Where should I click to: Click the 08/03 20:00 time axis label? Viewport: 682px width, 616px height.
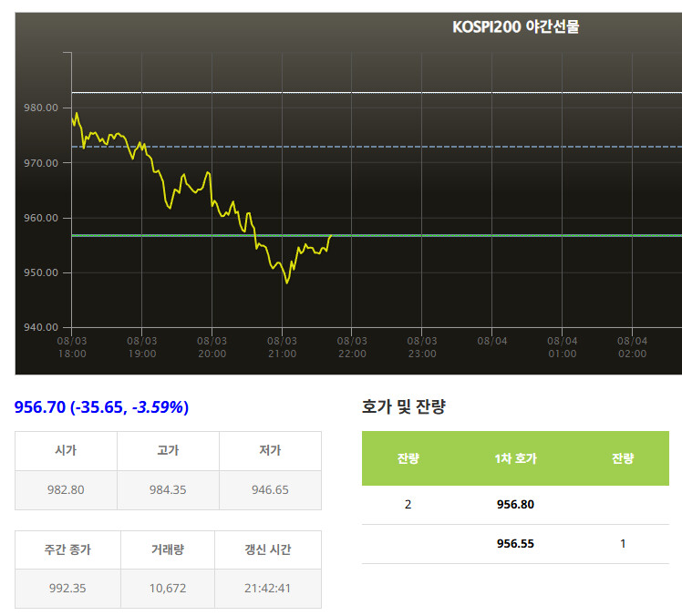212,347
